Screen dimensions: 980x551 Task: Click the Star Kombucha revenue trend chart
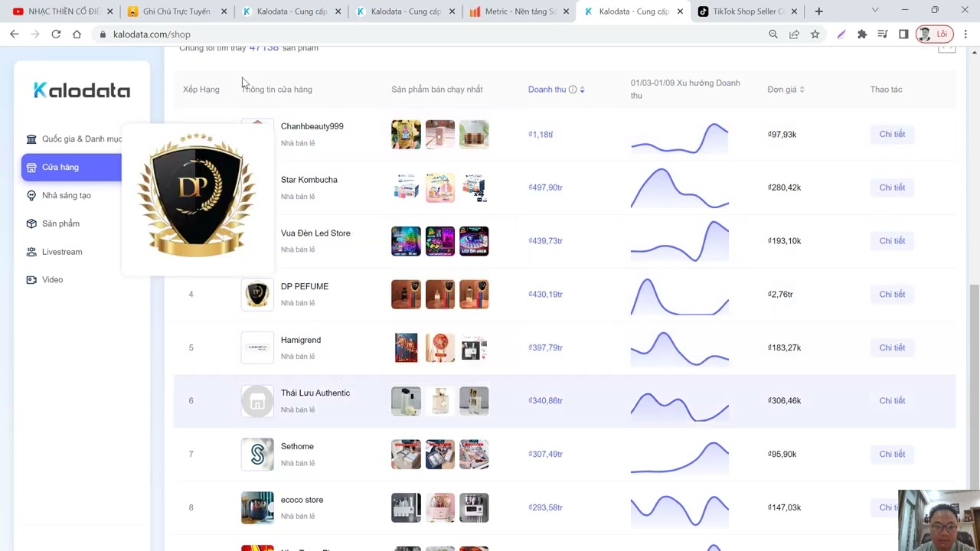[680, 188]
